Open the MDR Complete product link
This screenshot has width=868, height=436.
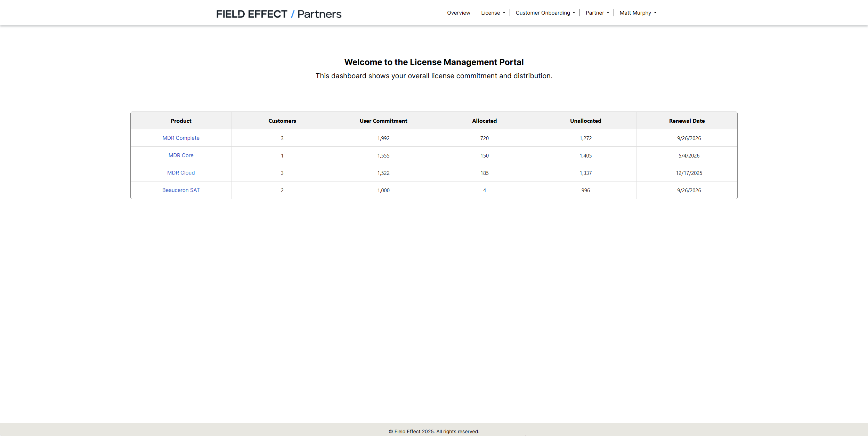tap(181, 138)
